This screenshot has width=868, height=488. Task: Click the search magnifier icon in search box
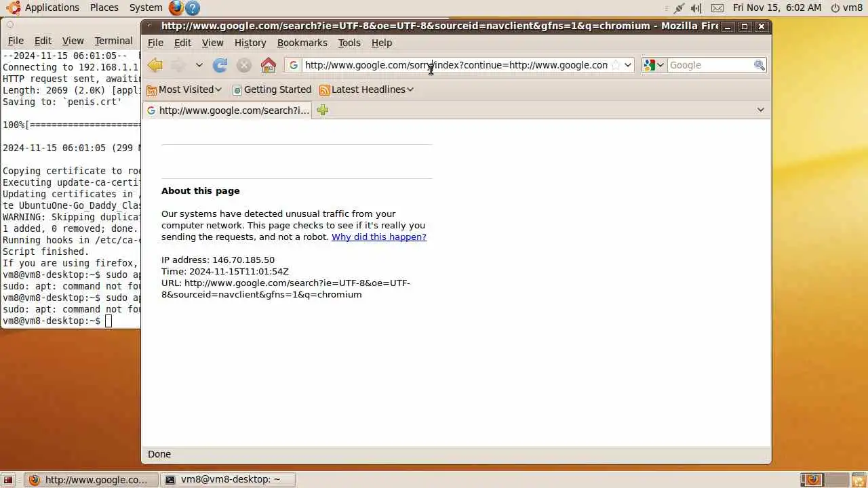(759, 65)
